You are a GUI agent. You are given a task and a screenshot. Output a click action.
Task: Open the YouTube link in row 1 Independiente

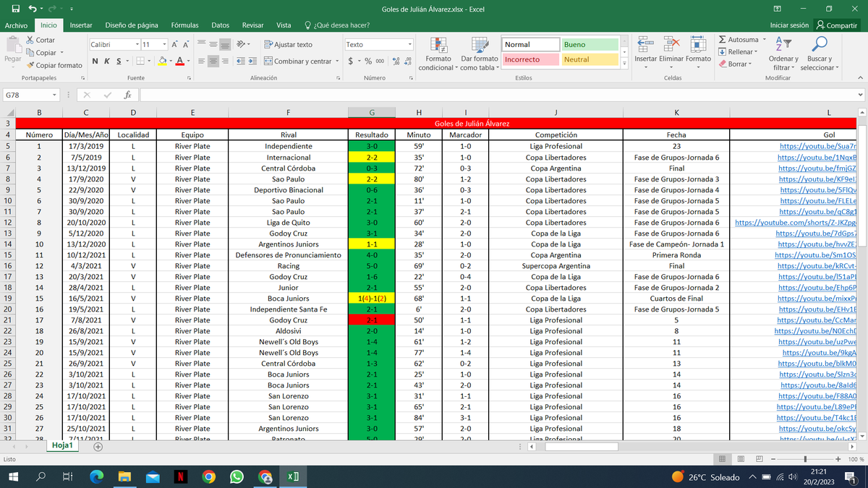tap(818, 146)
